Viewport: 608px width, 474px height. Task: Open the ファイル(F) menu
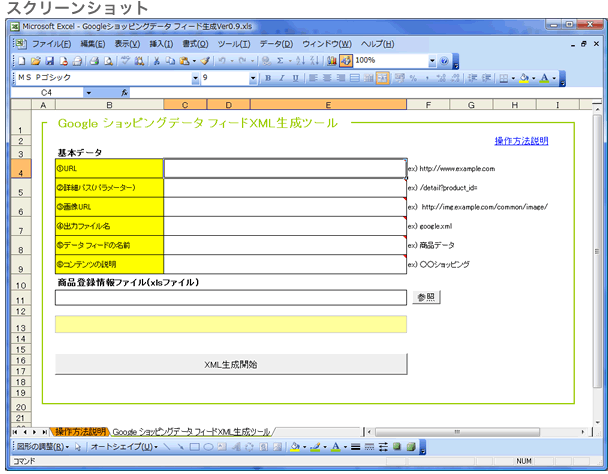tap(51, 44)
